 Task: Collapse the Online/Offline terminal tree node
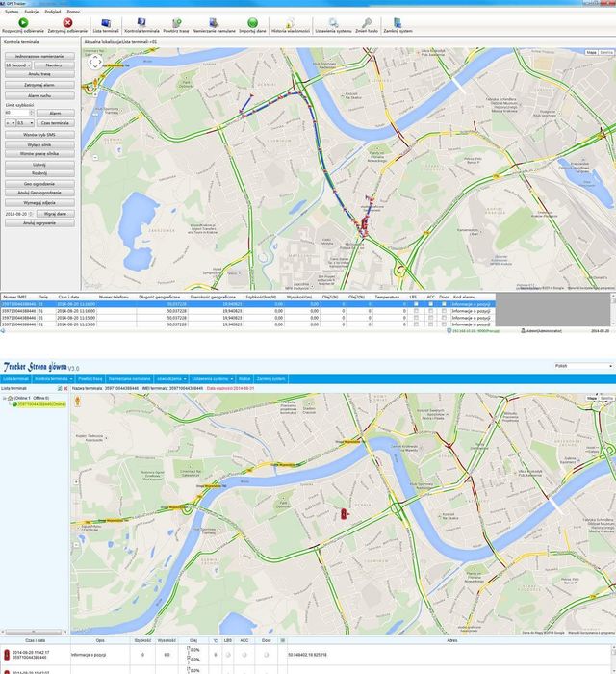[x=4, y=398]
